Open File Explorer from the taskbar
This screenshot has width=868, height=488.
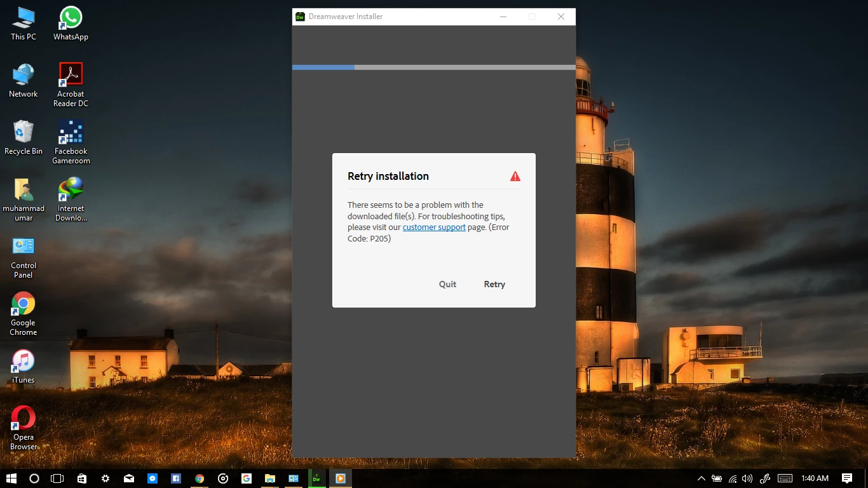click(x=270, y=478)
